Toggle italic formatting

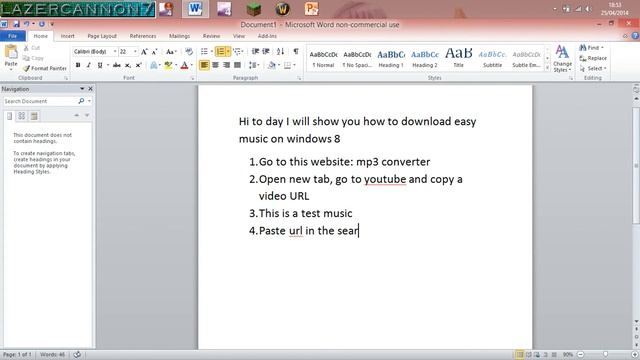tap(89, 65)
